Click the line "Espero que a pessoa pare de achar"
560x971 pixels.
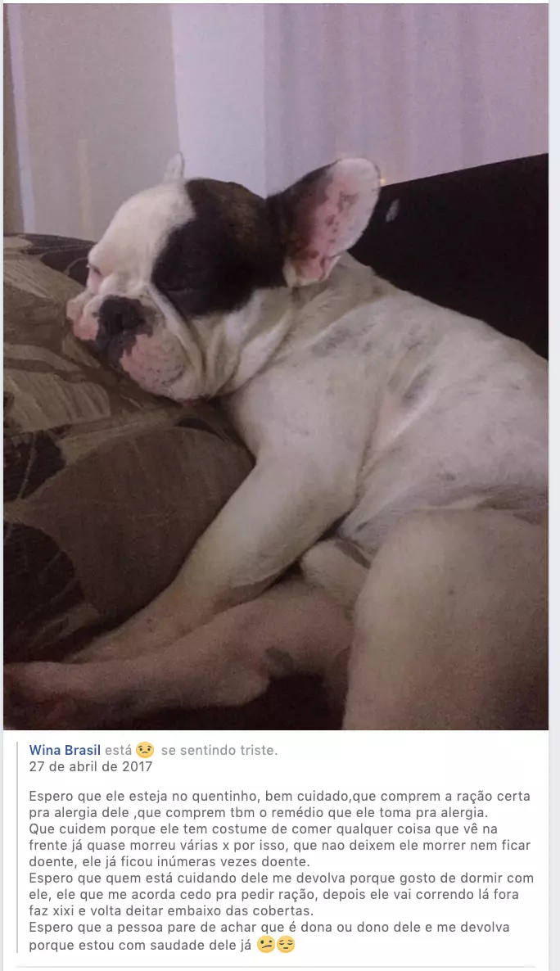269,927
